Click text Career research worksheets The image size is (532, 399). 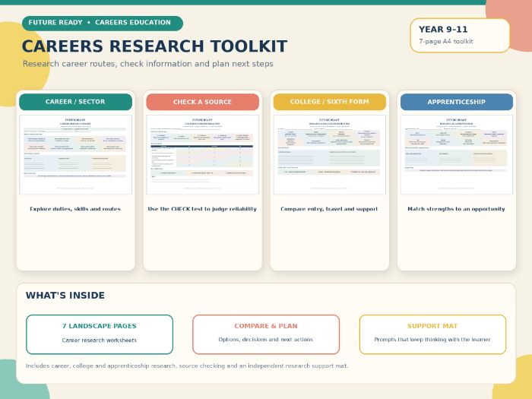coord(100,340)
